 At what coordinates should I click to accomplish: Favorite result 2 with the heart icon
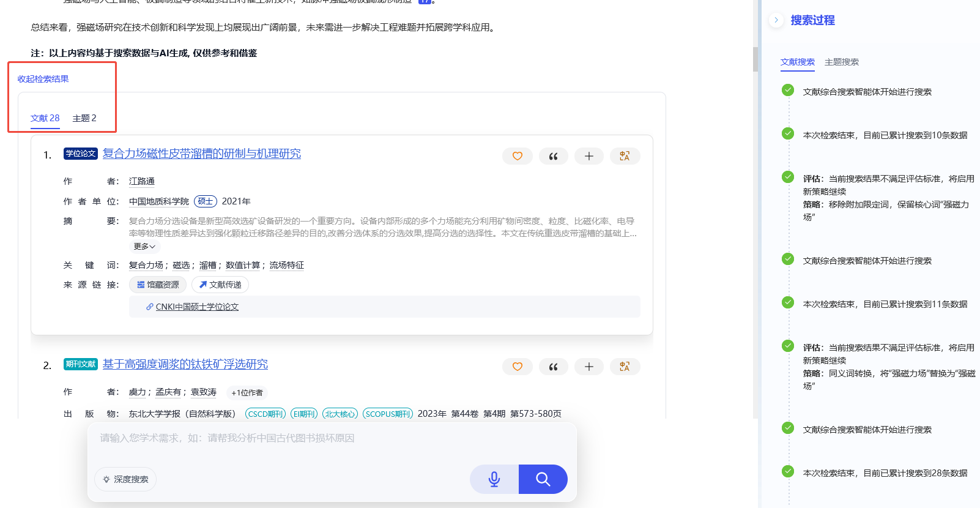(518, 367)
